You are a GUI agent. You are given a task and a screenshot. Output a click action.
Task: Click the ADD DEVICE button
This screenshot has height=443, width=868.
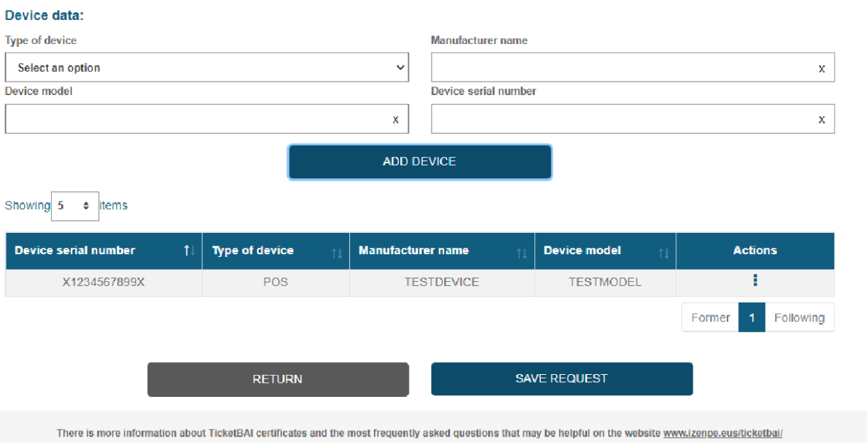[419, 162]
